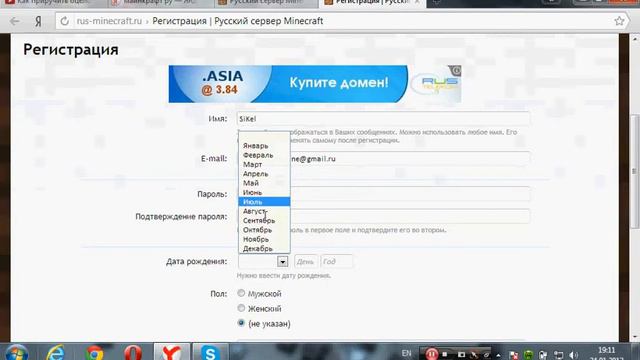
Task: Click rus-minecraft.ru in the address bar
Action: point(109,21)
